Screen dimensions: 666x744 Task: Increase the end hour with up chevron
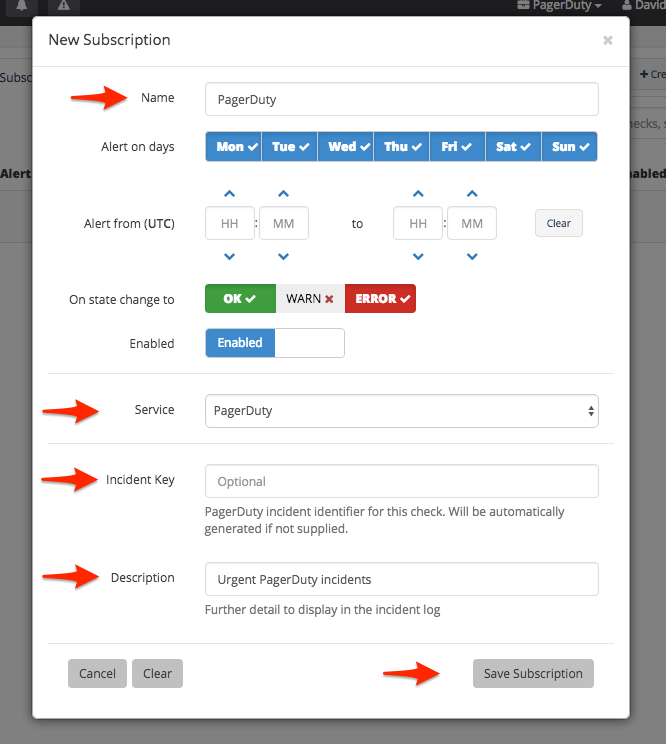418,194
